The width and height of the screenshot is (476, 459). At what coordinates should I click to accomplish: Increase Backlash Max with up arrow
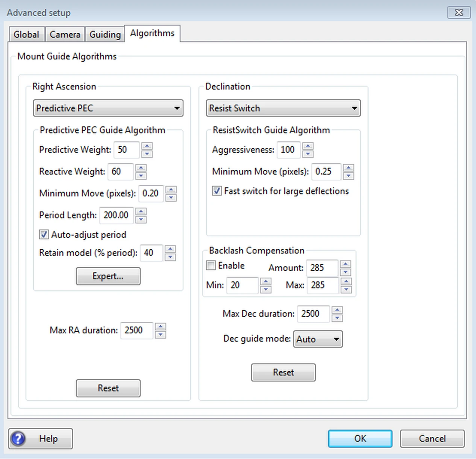(x=346, y=281)
